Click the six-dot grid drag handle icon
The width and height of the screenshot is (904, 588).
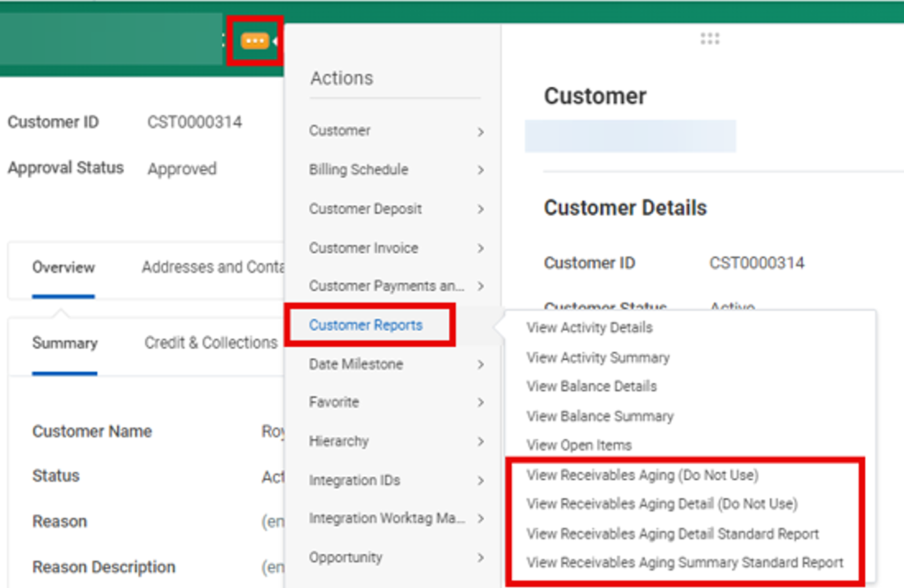pyautogui.click(x=709, y=39)
